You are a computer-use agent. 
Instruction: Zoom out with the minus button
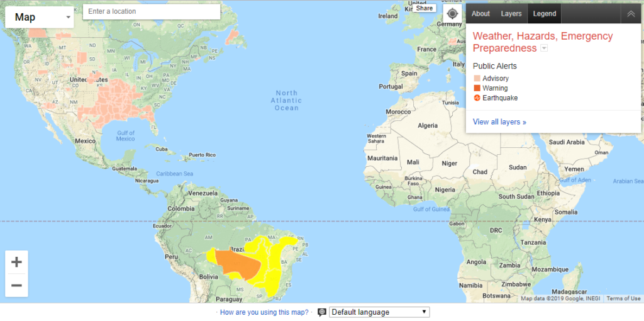coord(16,285)
